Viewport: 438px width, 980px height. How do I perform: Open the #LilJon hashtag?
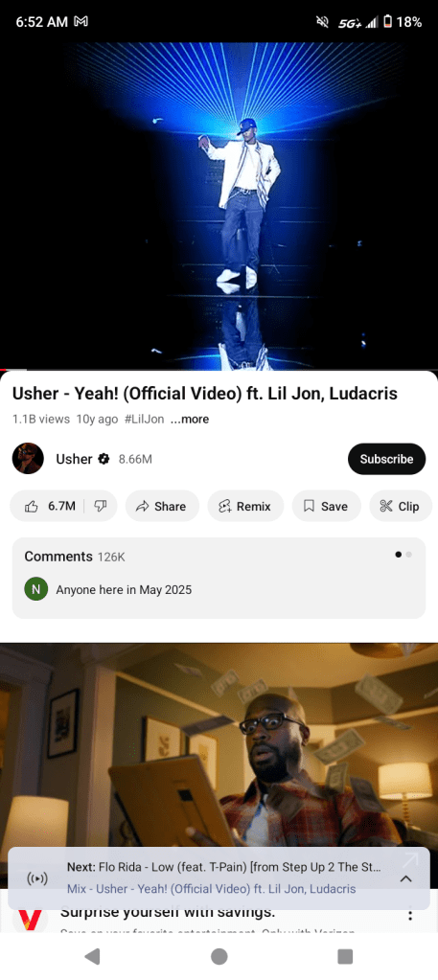[145, 420]
